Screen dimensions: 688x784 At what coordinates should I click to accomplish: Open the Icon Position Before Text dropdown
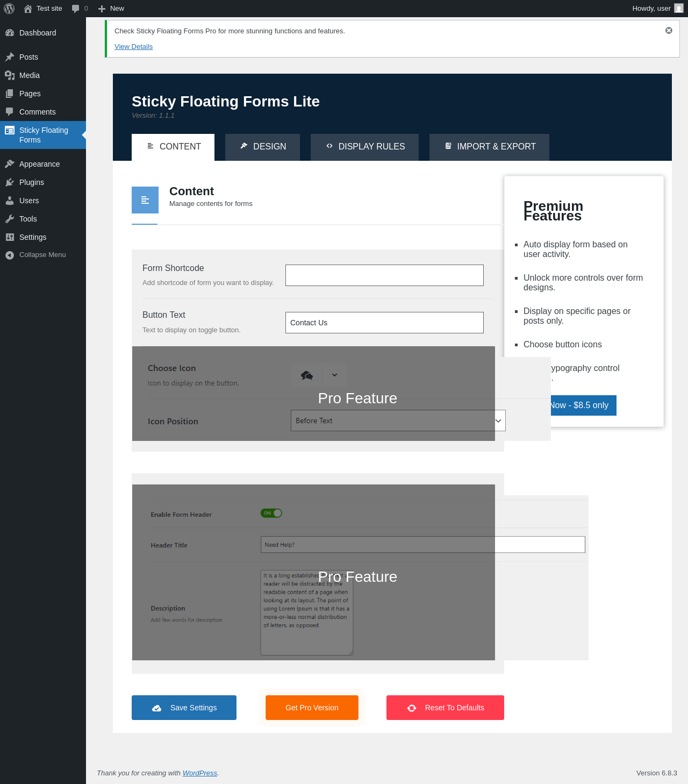(398, 420)
